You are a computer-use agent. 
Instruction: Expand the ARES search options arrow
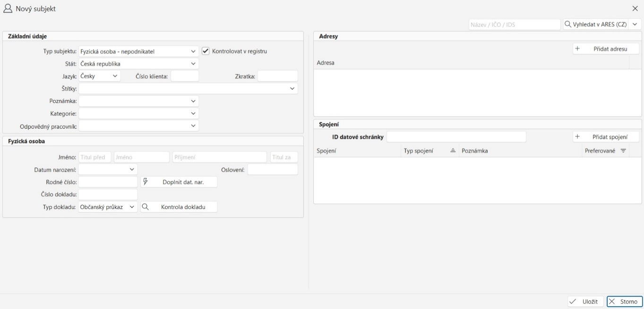pyautogui.click(x=635, y=24)
